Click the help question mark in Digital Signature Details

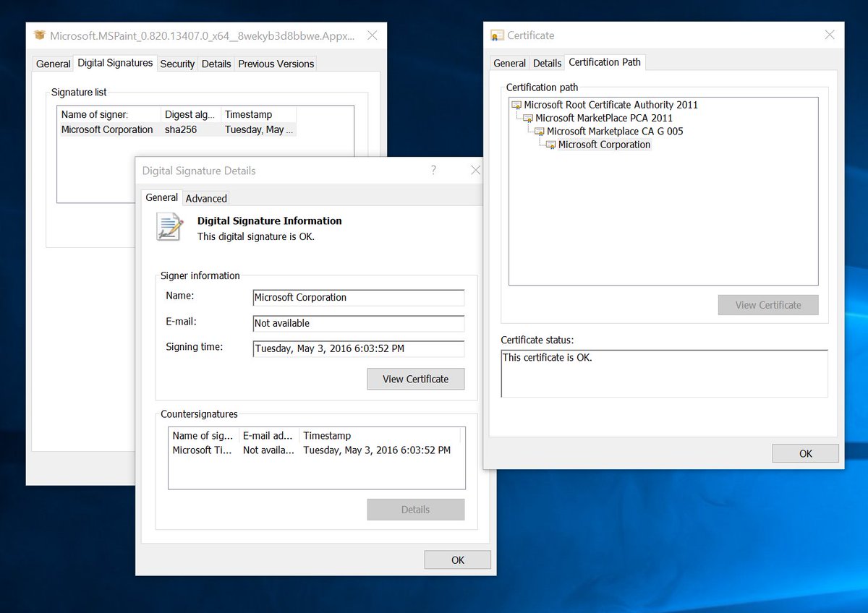[x=433, y=171]
